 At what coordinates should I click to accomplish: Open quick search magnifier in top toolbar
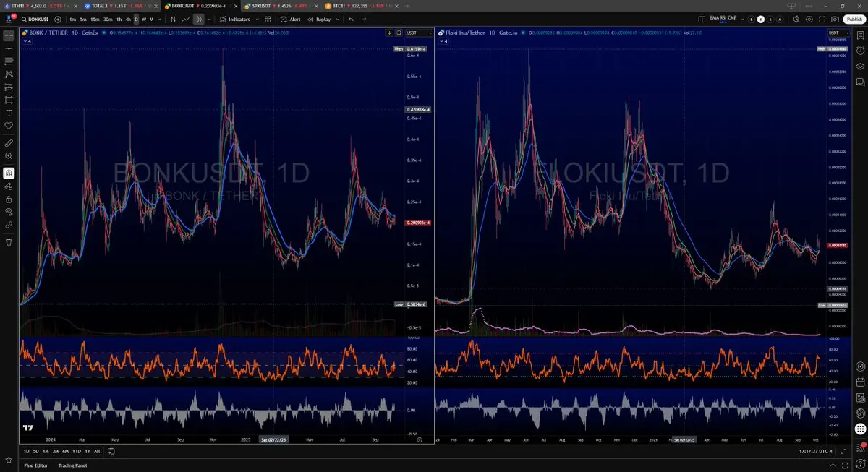pyautogui.click(x=796, y=19)
